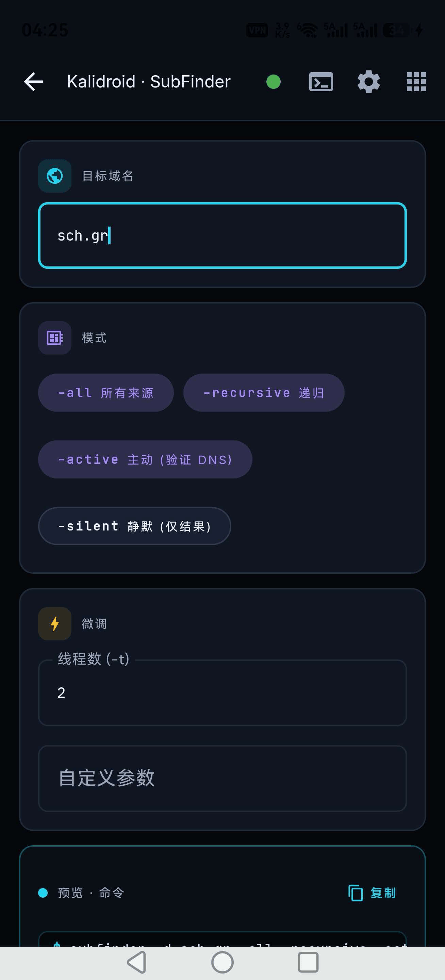Tap the green connection status dot
The width and height of the screenshot is (445, 980).
click(x=274, y=82)
